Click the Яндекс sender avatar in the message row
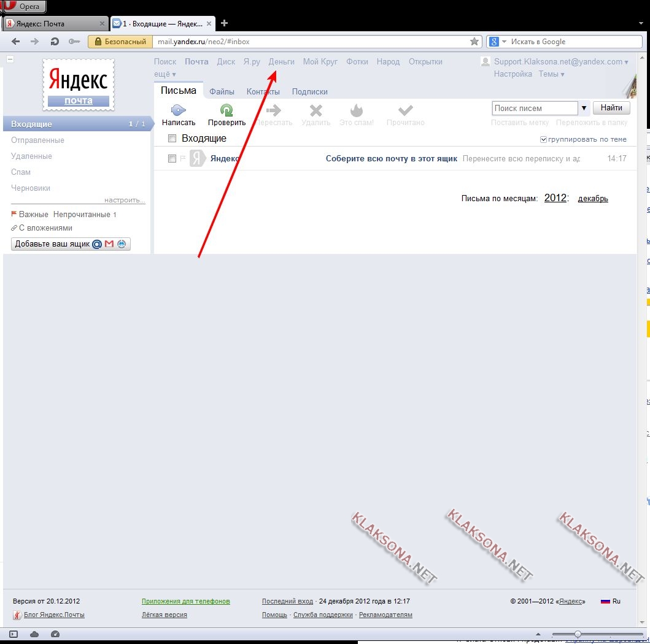Screen dimensions: 650x644 pyautogui.click(x=197, y=158)
